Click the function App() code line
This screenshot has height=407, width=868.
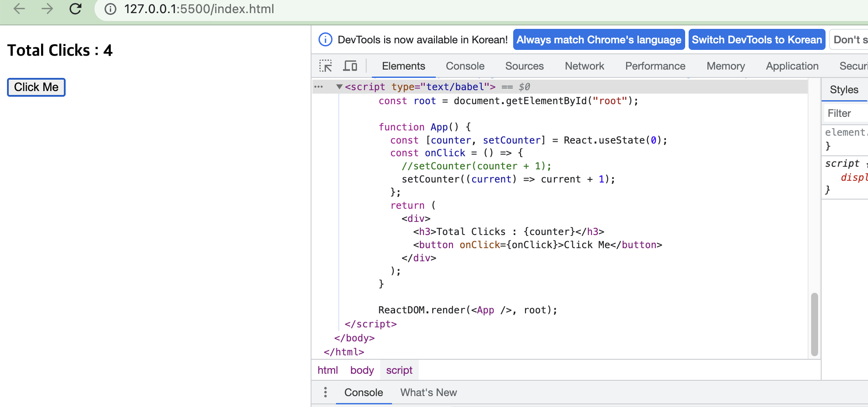pyautogui.click(x=425, y=127)
